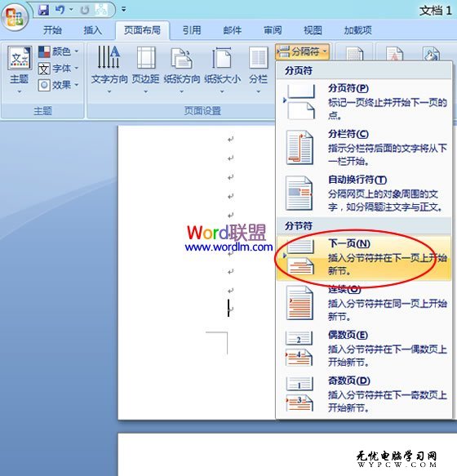Screen dimensions: 457x476
Task: Switch to the 插入 tab
Action: point(92,30)
